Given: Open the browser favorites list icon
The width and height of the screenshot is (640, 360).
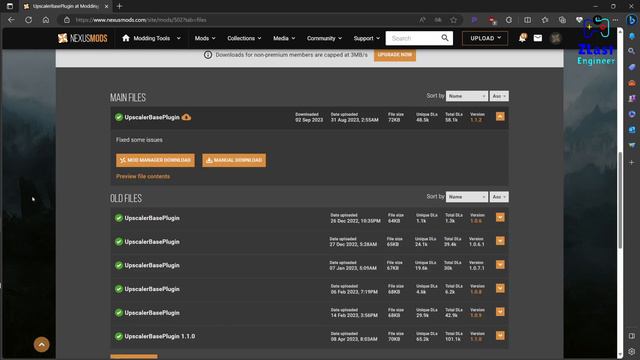Looking at the screenshot, I should 545,20.
